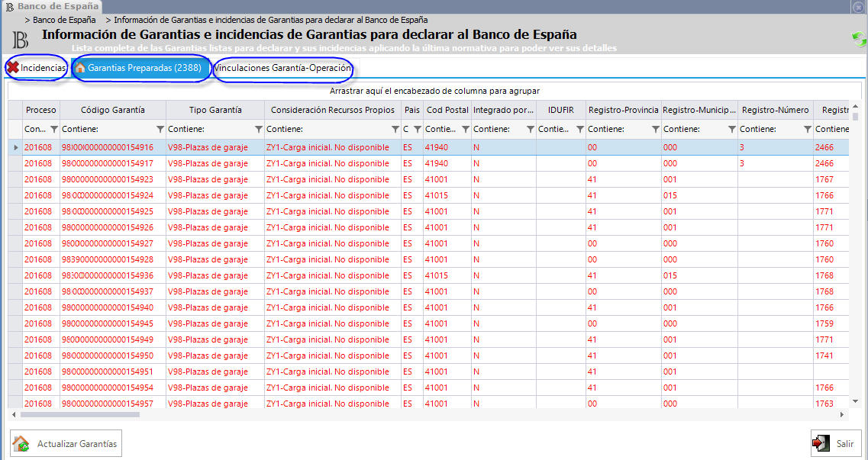Viewport: 868px width, 460px height.
Task: Select the row with code ending 154950
Action: coord(428,356)
